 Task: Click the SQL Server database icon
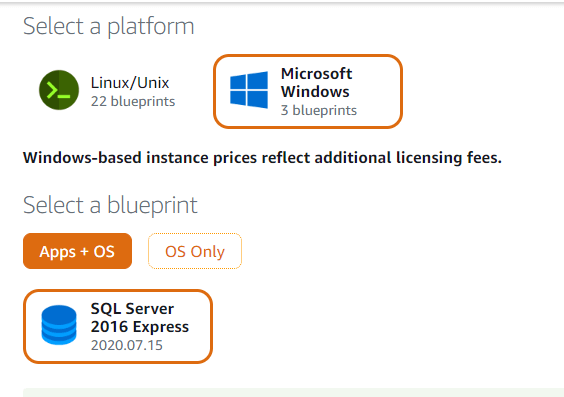(x=59, y=325)
